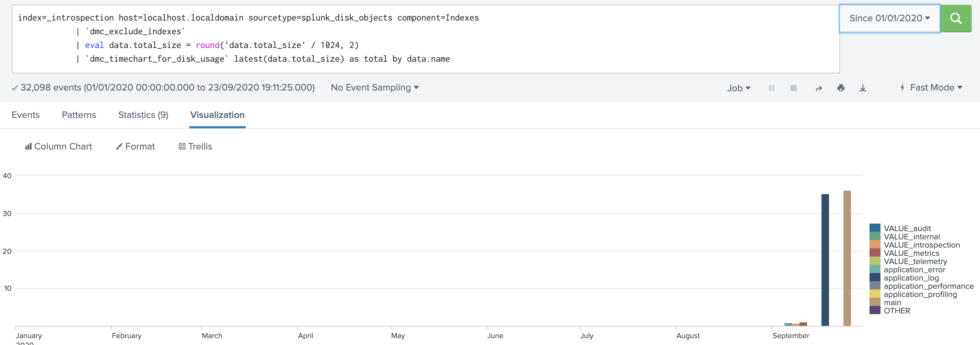Share the search job results
980x345 pixels.
point(819,87)
